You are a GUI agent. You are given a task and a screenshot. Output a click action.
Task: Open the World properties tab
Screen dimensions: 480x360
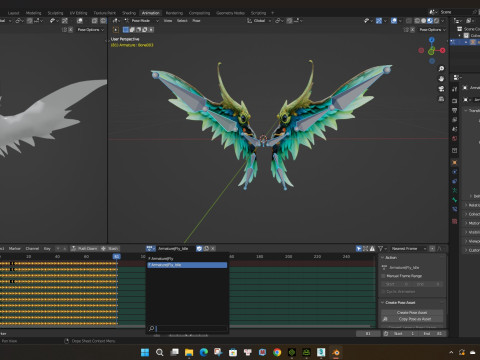pyautogui.click(x=454, y=138)
